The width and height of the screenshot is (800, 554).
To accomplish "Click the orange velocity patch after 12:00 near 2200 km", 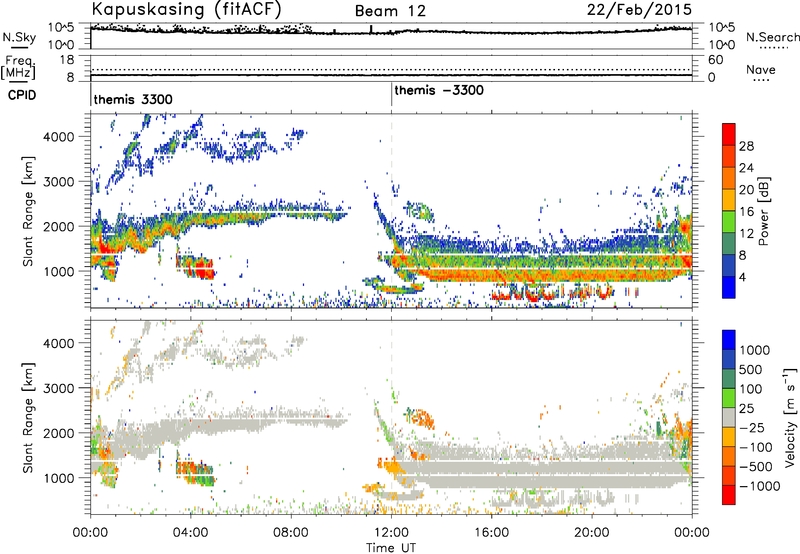I will click(422, 417).
